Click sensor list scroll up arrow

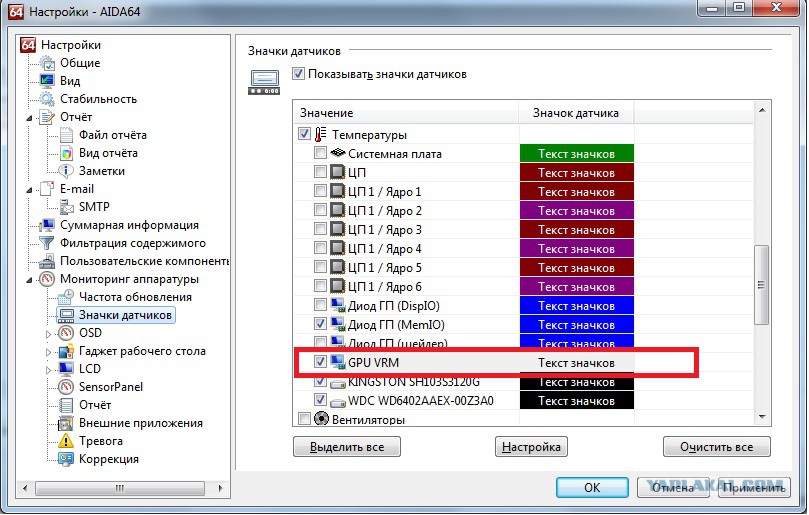(x=762, y=110)
